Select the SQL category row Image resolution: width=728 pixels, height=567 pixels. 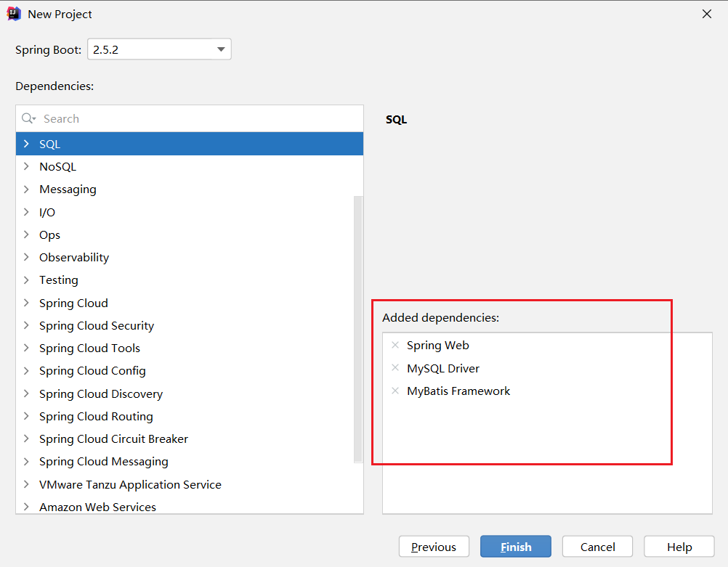tap(190, 144)
